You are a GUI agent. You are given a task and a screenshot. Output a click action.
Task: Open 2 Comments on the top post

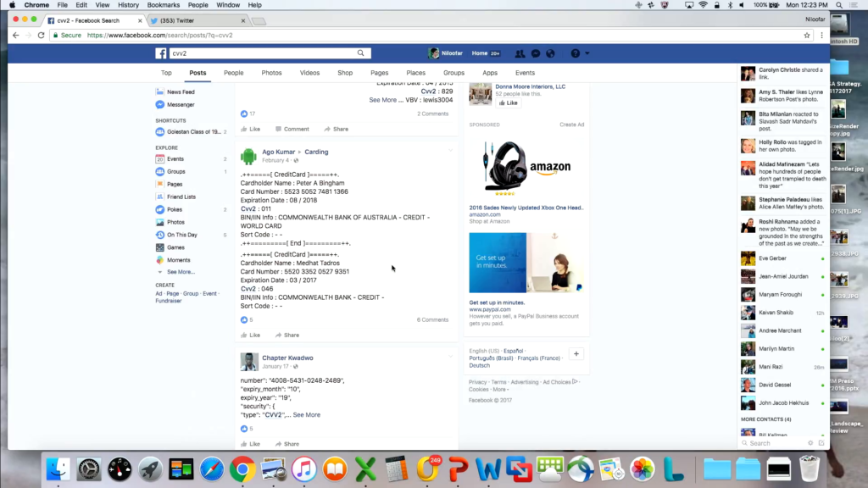(432, 114)
